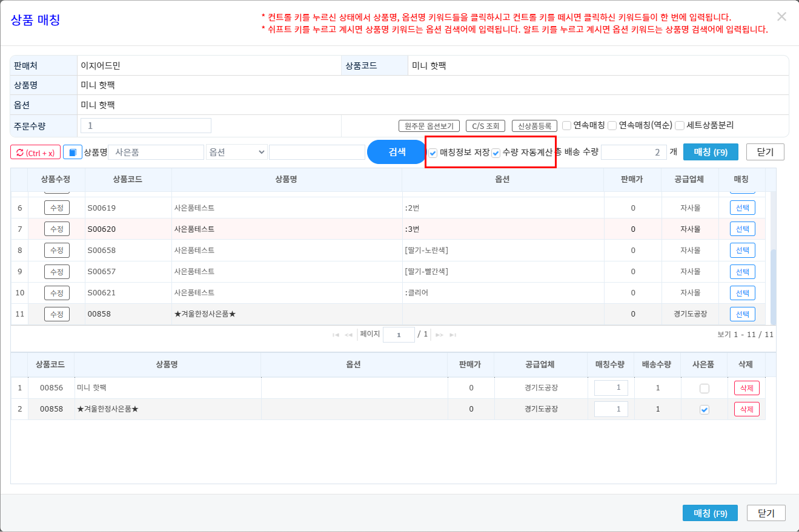The height and width of the screenshot is (532, 799).
Task: Enable 연속매칭(역순) checkbox
Action: click(x=612, y=126)
